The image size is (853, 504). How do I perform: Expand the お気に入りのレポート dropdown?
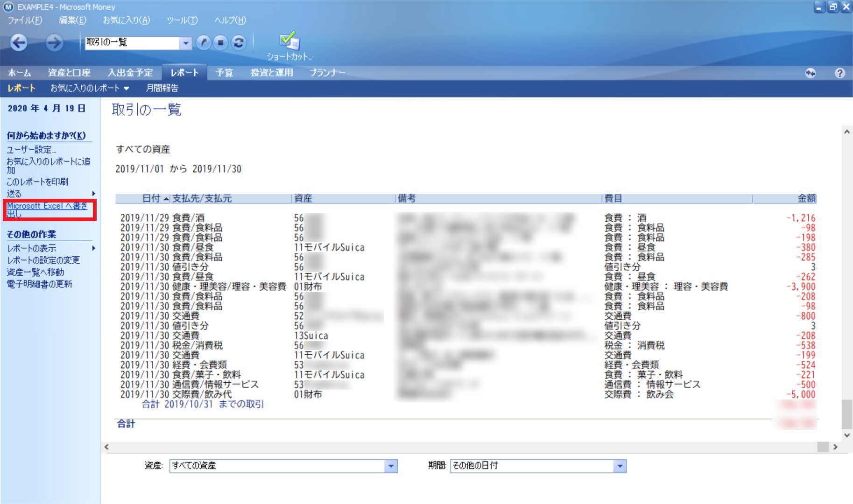pos(126,88)
